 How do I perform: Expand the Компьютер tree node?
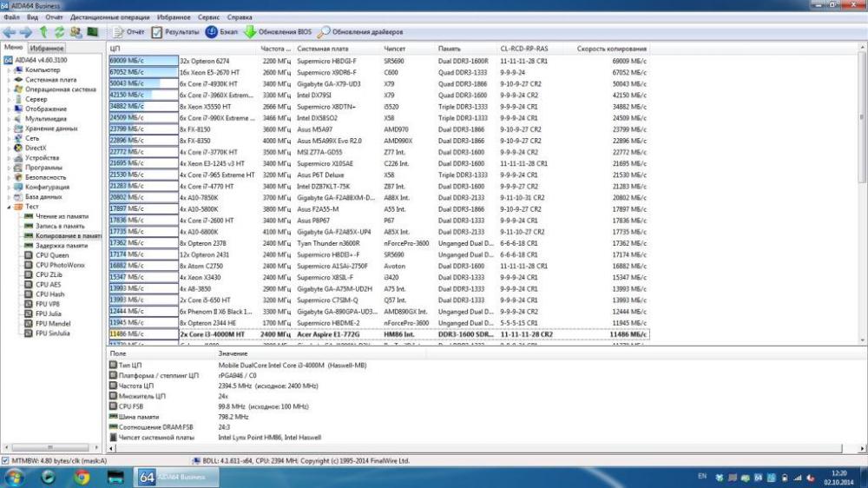click(9, 69)
